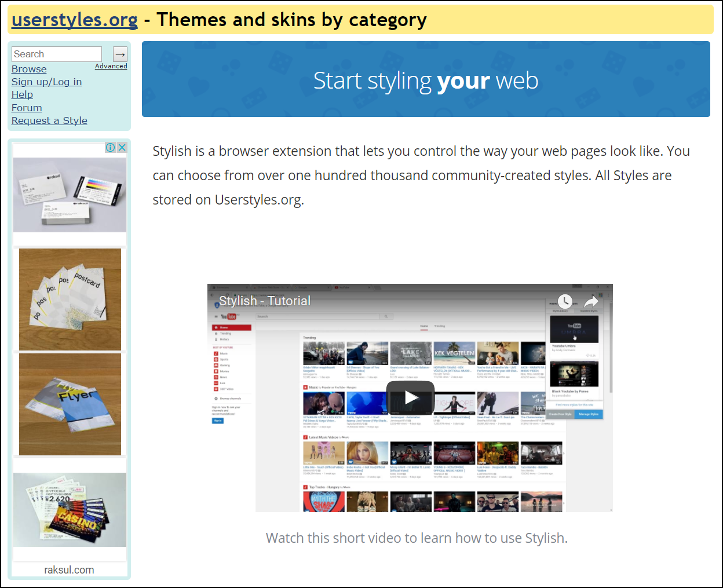Focus the Search text field
Viewport: 723px width, 588px height.
pyautogui.click(x=57, y=54)
